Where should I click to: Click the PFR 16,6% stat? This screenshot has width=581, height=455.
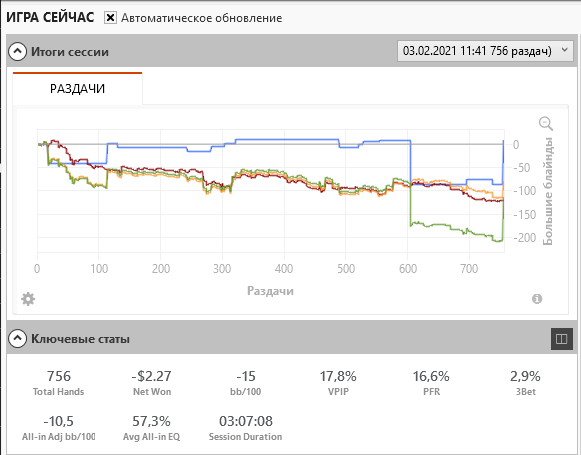431,383
